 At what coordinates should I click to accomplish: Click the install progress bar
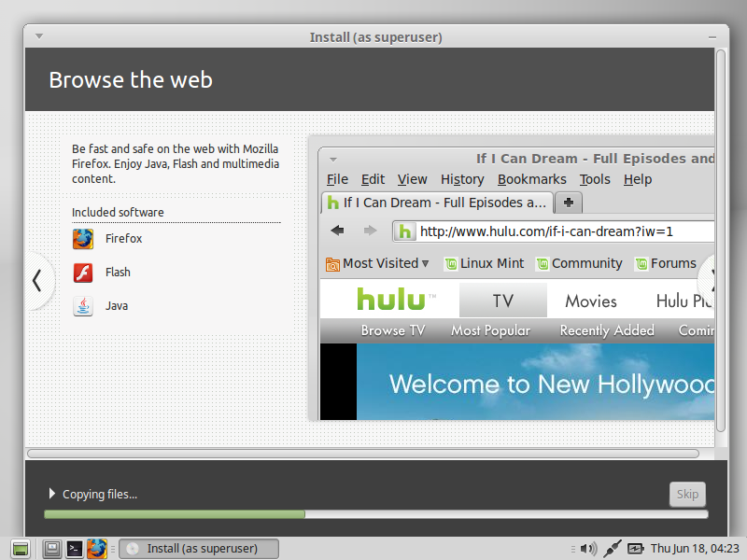376,514
